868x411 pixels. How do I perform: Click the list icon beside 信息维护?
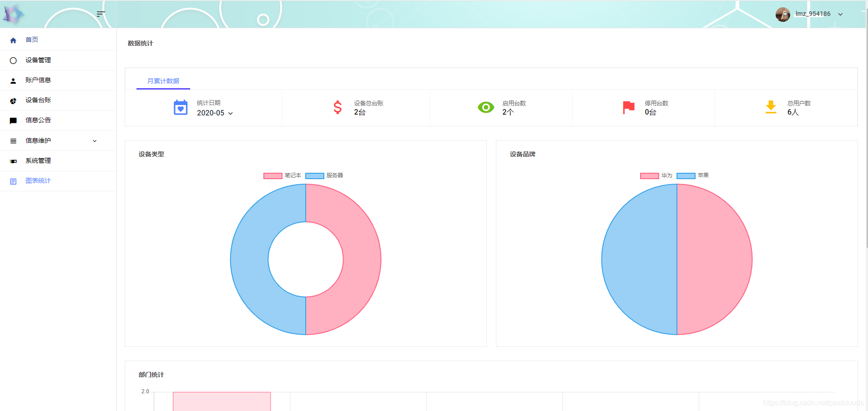(x=13, y=141)
